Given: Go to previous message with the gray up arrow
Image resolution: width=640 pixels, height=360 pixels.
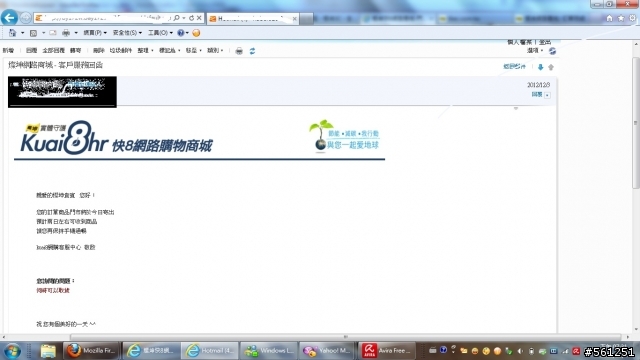Looking at the screenshot, I should pyautogui.click(x=551, y=67).
